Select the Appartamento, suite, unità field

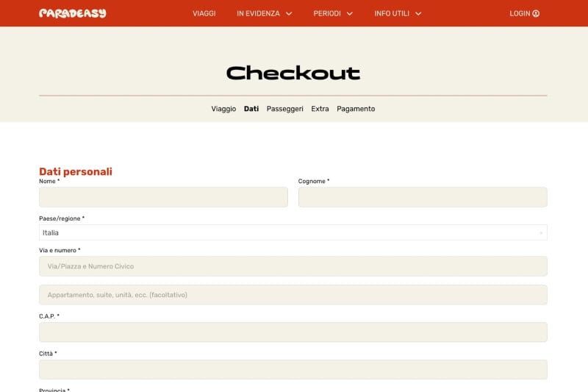(x=293, y=295)
